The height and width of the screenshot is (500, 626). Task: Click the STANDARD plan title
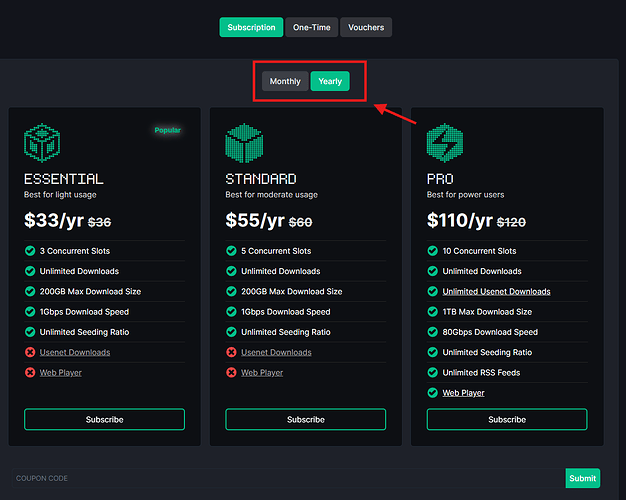[261, 179]
